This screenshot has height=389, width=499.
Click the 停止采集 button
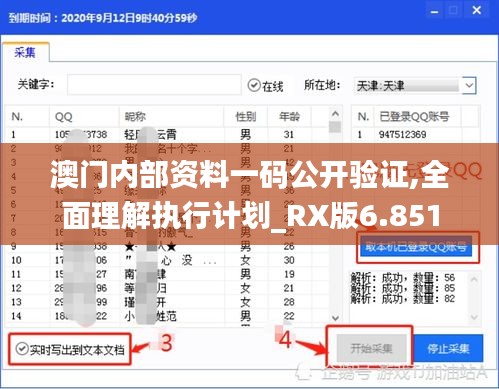tap(448, 348)
